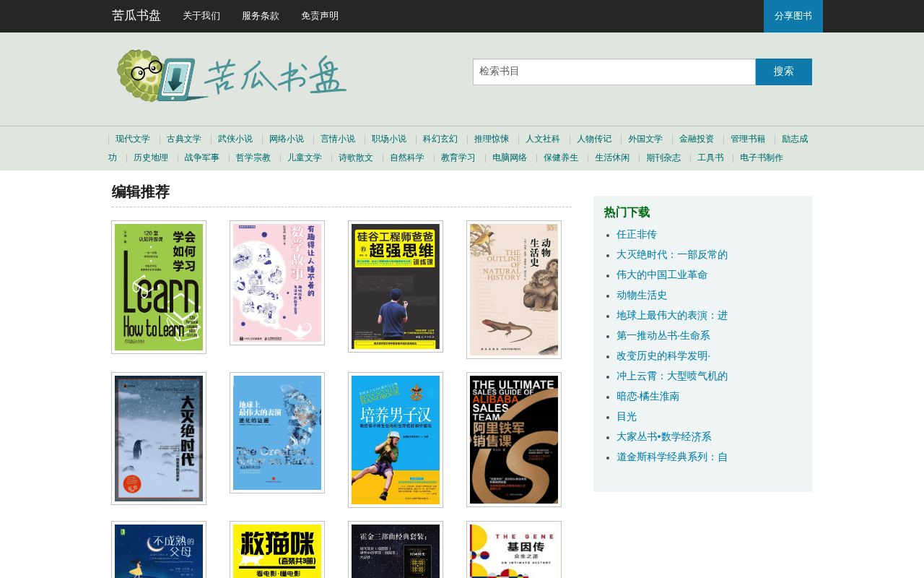Select the 武侠小说 category
This screenshot has width=924, height=578.
point(235,139)
